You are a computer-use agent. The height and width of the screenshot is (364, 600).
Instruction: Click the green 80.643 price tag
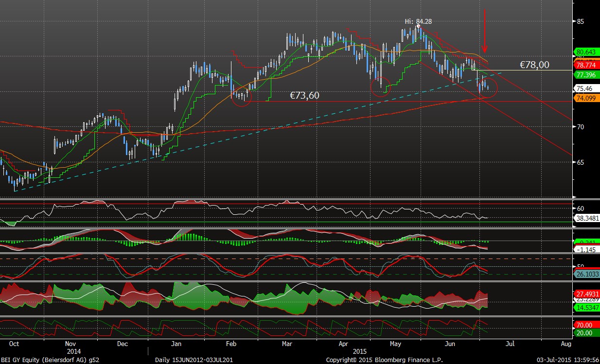point(586,52)
